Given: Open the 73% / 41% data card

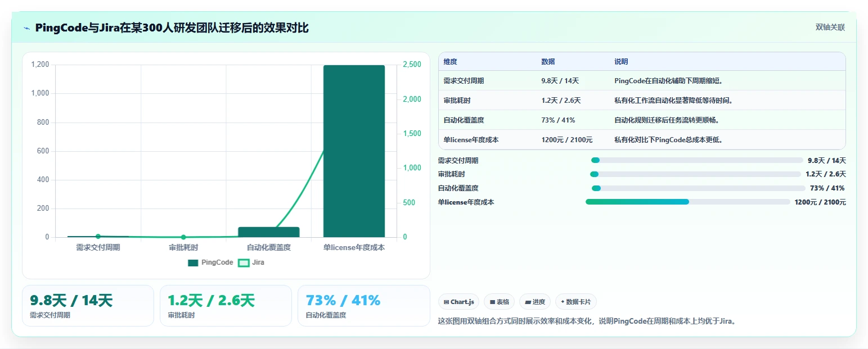Looking at the screenshot, I should tap(363, 306).
